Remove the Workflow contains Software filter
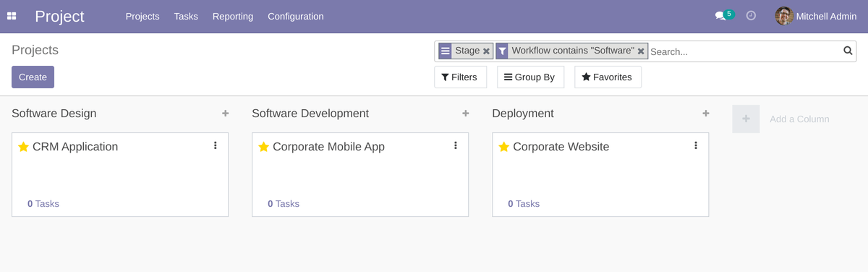 [641, 51]
